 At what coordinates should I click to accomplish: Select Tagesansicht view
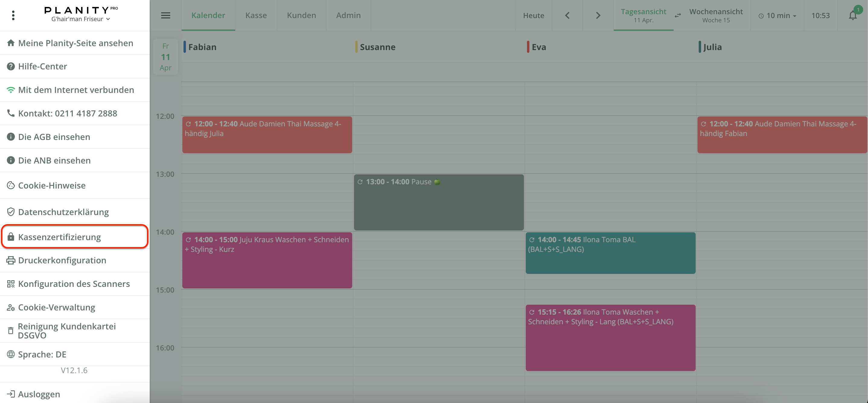(x=643, y=15)
